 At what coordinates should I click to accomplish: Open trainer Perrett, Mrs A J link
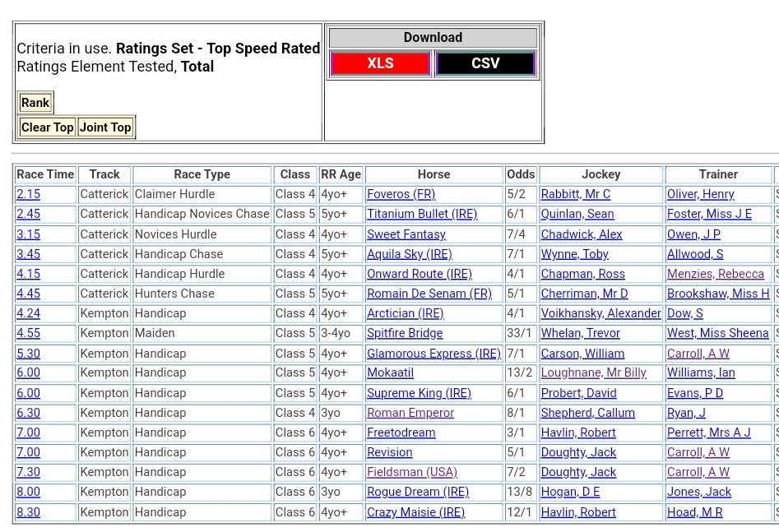click(x=708, y=433)
